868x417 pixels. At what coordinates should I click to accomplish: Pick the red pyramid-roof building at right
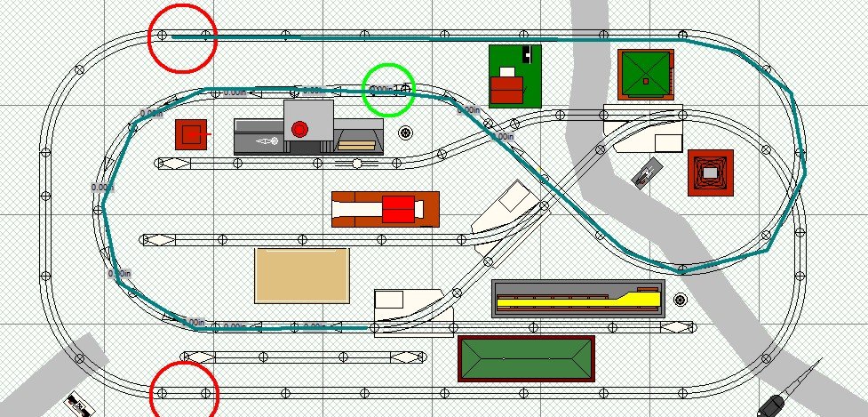click(710, 172)
